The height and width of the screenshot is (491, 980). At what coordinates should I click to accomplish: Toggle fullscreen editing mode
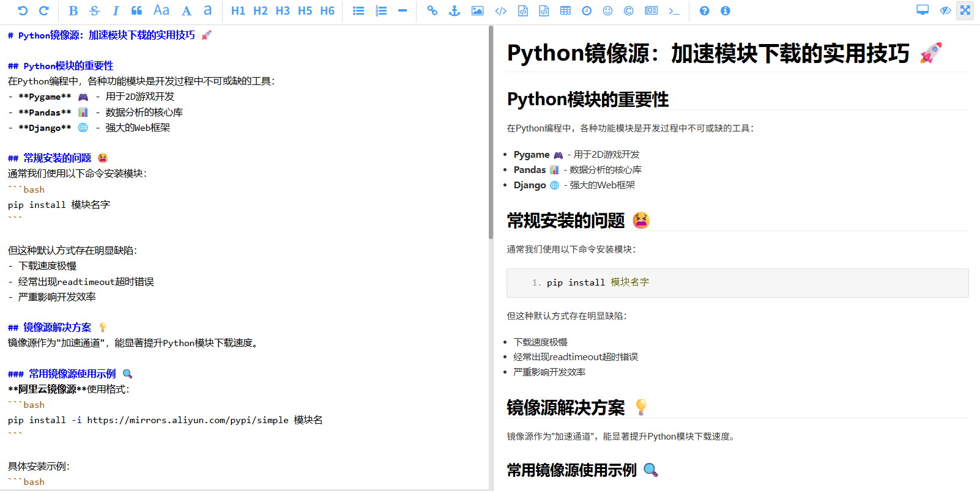pos(965,10)
